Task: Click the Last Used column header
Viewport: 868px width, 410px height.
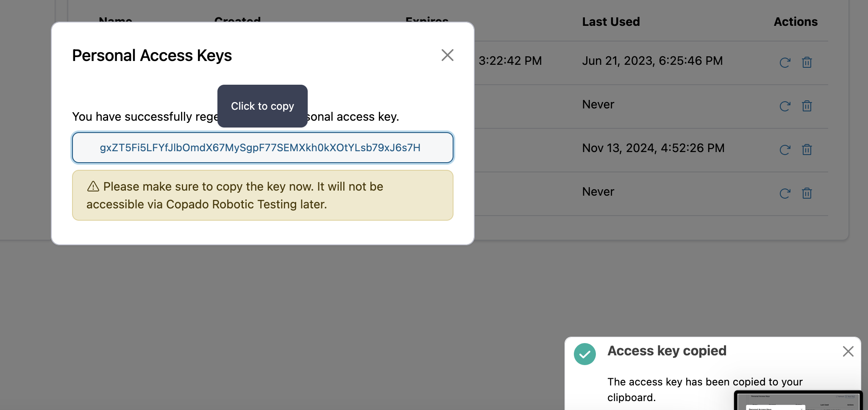Action: coord(611,22)
